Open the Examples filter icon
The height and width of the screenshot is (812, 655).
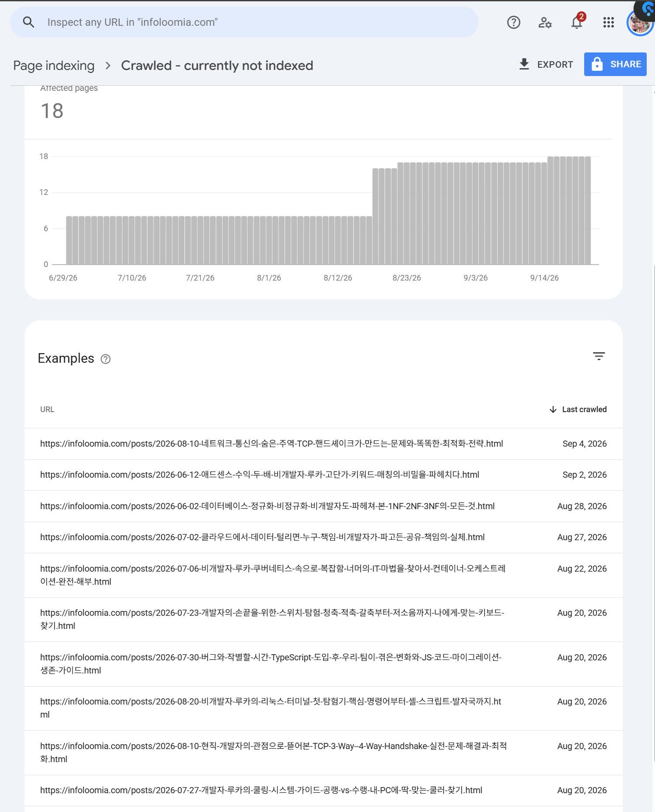(599, 356)
